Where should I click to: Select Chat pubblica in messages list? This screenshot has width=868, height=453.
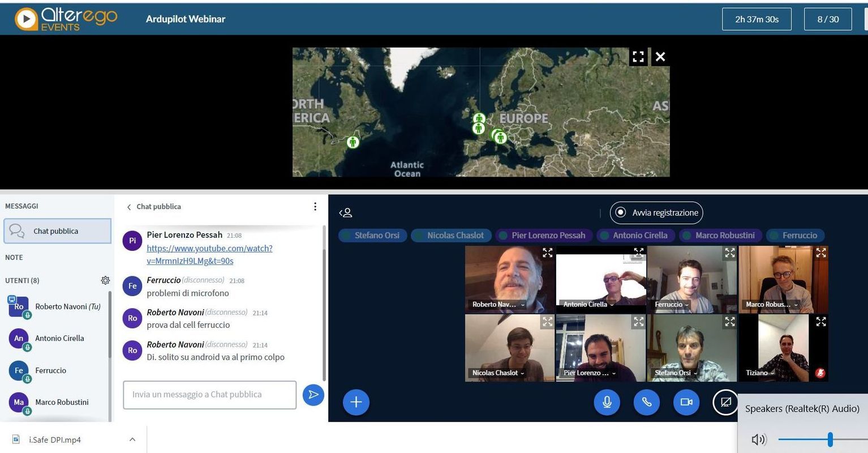pyautogui.click(x=57, y=231)
